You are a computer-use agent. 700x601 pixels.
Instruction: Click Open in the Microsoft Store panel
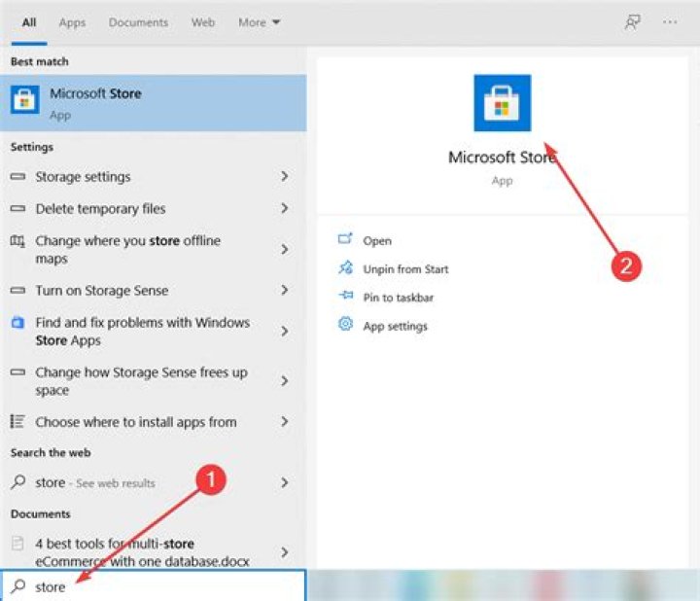click(x=377, y=240)
